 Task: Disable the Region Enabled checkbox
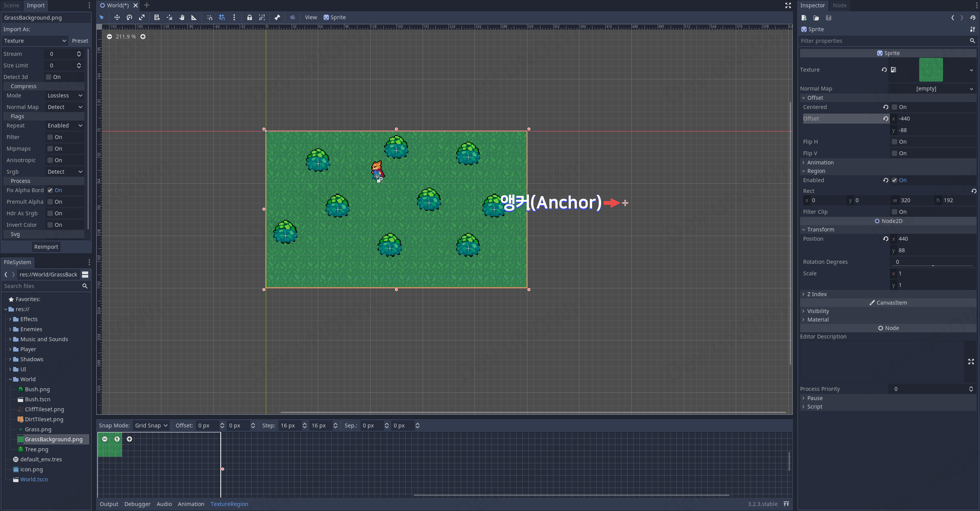(x=894, y=180)
